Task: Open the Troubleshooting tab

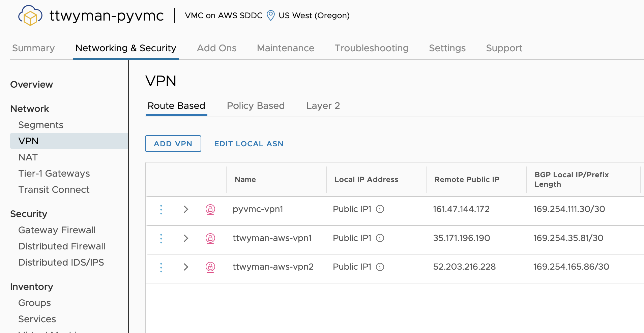Action: (372, 48)
